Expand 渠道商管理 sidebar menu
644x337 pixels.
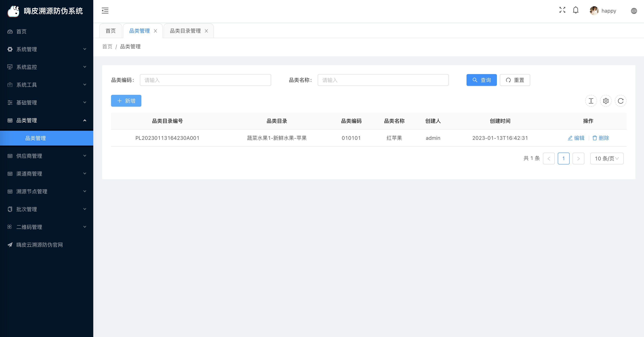pyautogui.click(x=46, y=174)
